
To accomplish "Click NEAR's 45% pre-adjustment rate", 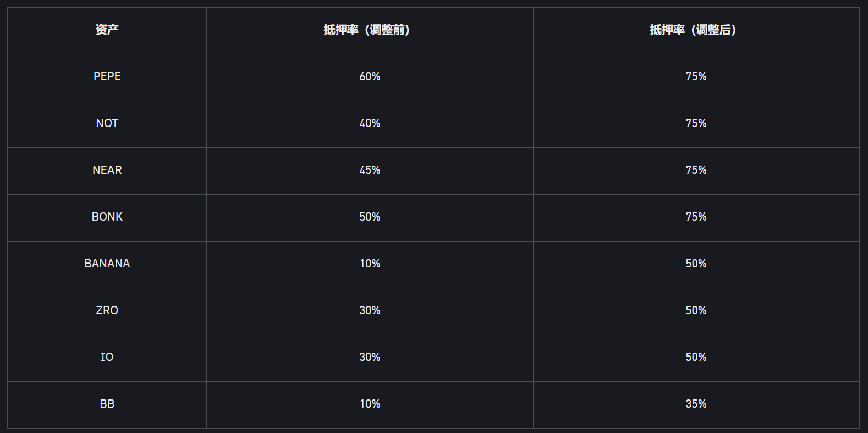I will [x=370, y=171].
